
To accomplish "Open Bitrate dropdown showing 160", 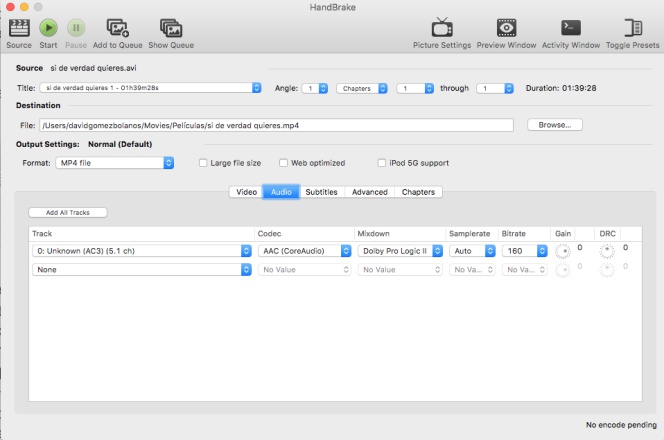I will 524,251.
